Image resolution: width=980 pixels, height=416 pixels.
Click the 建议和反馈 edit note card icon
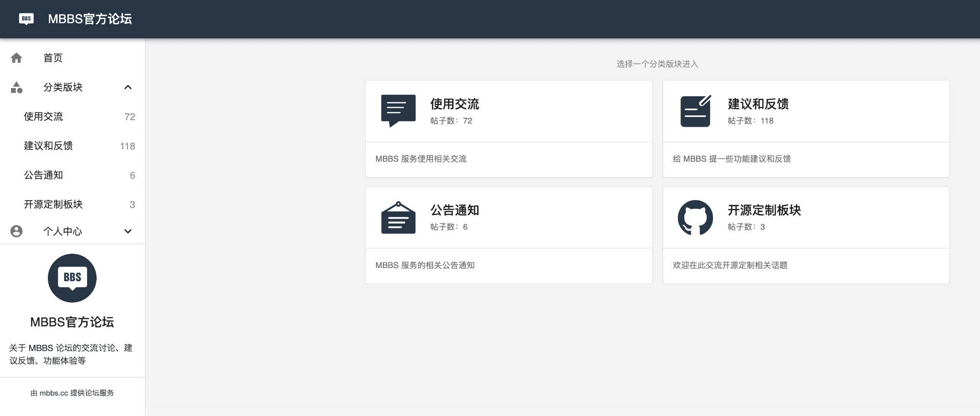pos(695,111)
